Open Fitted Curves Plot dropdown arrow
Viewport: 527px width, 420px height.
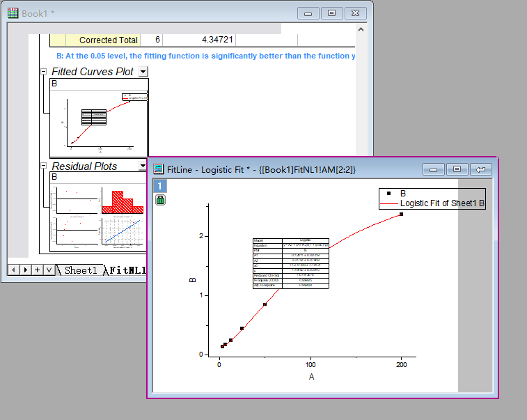coord(143,71)
